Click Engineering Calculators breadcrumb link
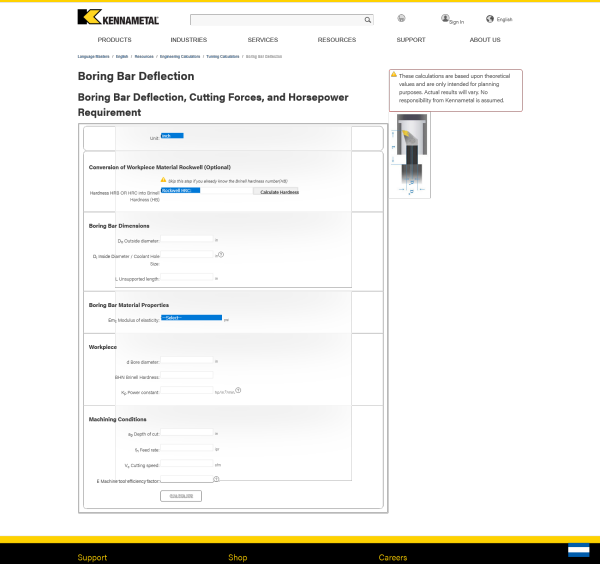 click(x=180, y=57)
